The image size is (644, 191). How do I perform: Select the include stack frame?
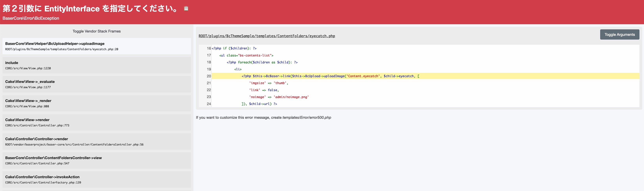pyautogui.click(x=97, y=65)
